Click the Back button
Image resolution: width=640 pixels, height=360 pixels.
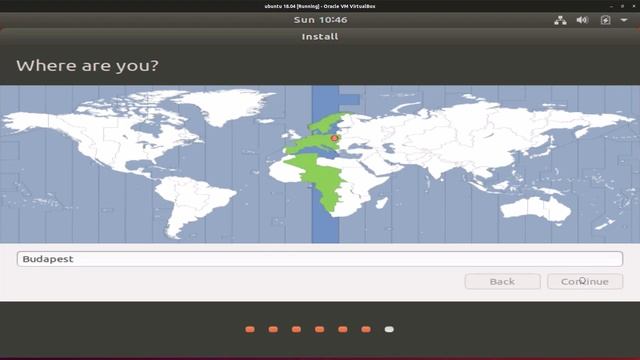pyautogui.click(x=502, y=282)
